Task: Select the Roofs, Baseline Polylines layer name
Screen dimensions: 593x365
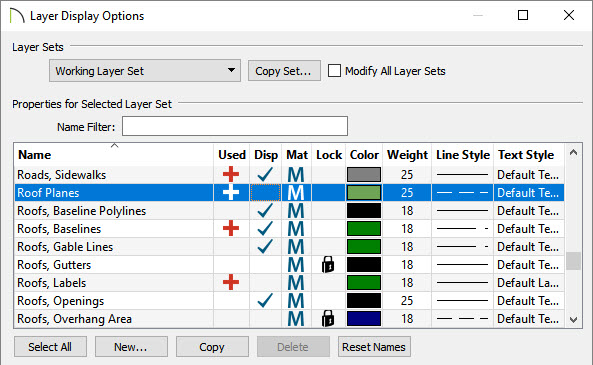Action: click(81, 211)
